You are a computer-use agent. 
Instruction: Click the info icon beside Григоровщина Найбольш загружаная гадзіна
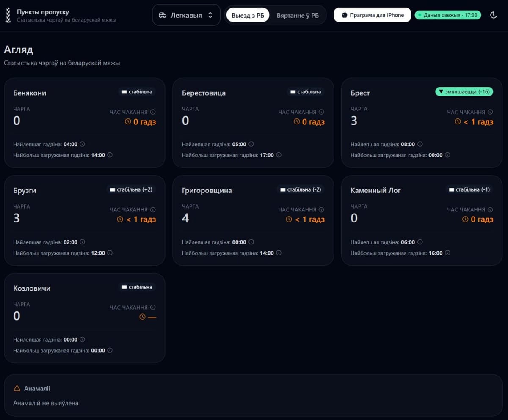(x=279, y=253)
